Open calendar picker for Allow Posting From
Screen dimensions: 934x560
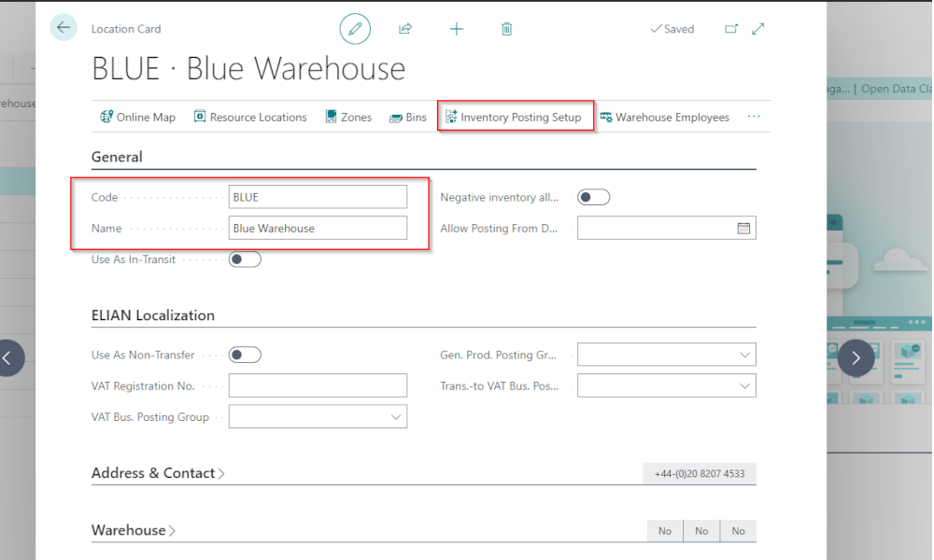pos(743,228)
